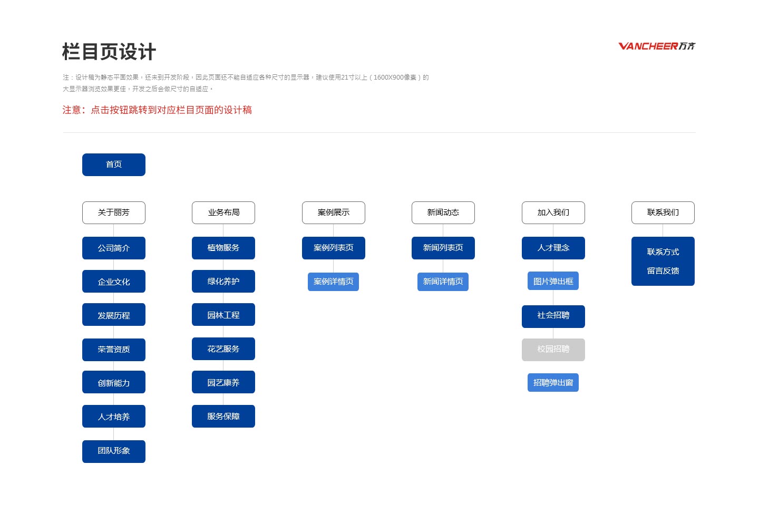Select the 服务保障 button
759x532 pixels.
[223, 416]
